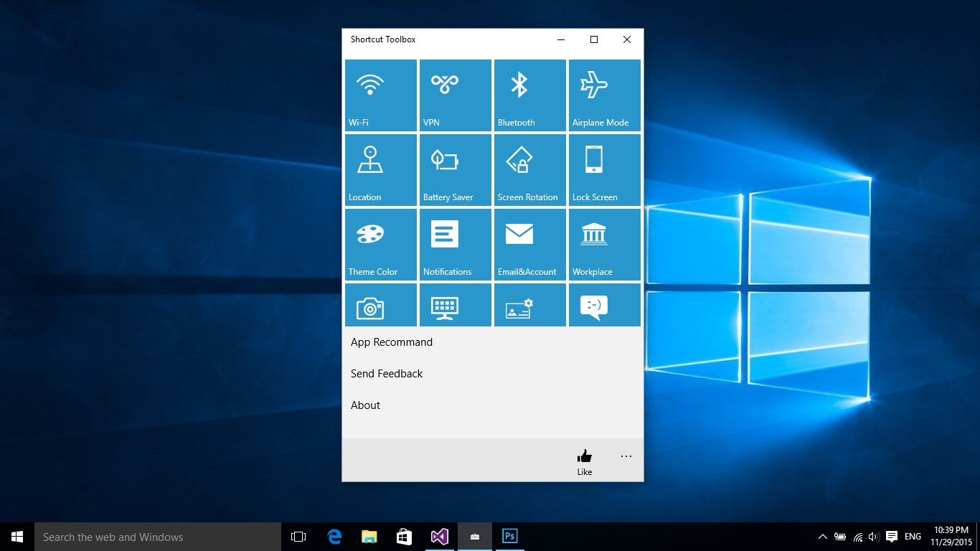Open the Airplane Mode tile

[605, 95]
